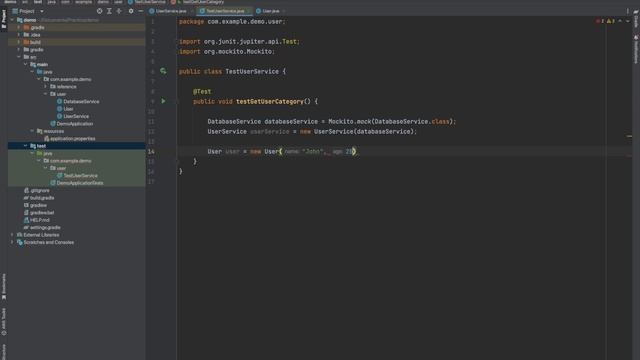Select build.gradle file in tree
Viewport: 640px width, 360px height.
point(42,198)
